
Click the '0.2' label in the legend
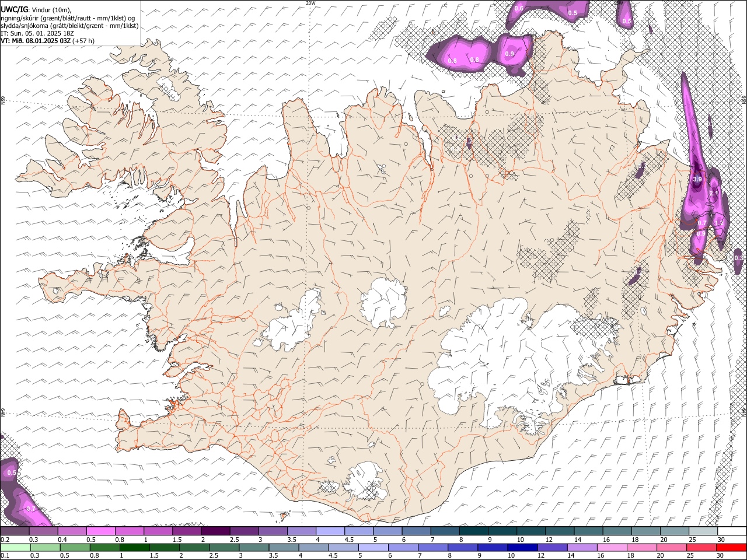pyautogui.click(x=5, y=540)
